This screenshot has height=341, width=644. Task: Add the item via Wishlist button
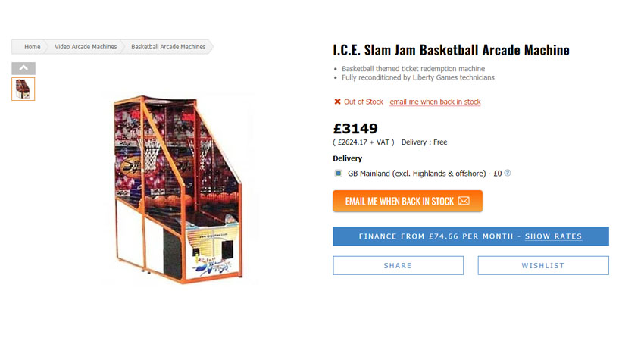point(542,265)
